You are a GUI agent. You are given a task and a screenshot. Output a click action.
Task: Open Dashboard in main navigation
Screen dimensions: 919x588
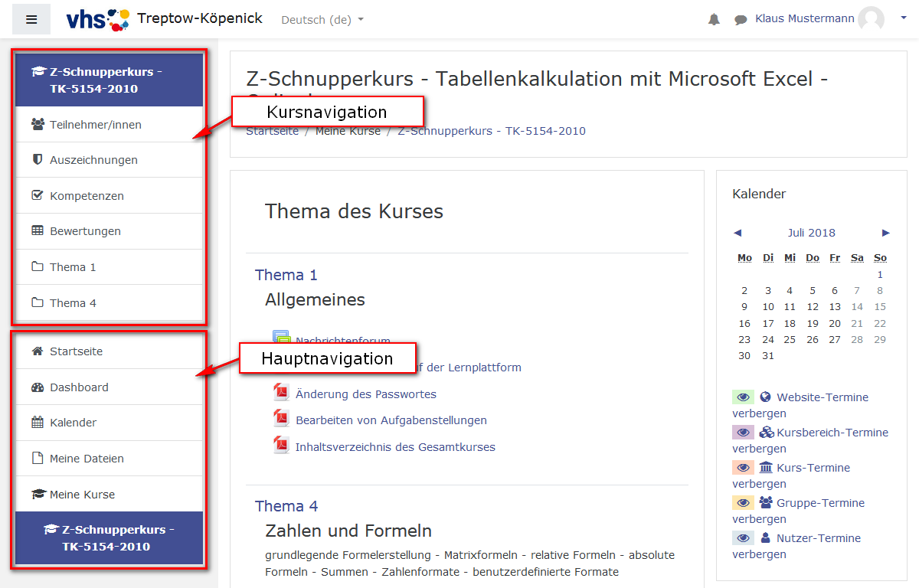click(x=109, y=387)
